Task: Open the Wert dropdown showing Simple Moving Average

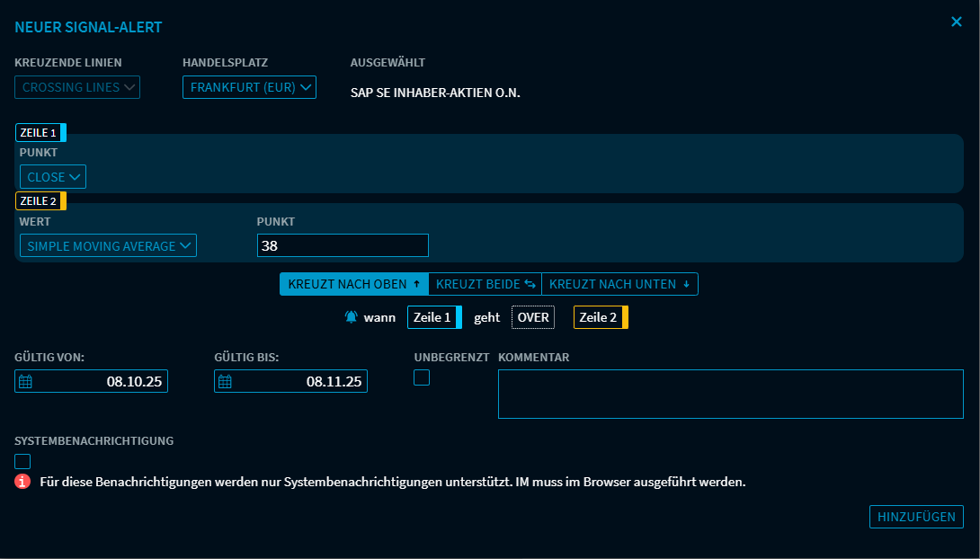Action: click(x=108, y=245)
